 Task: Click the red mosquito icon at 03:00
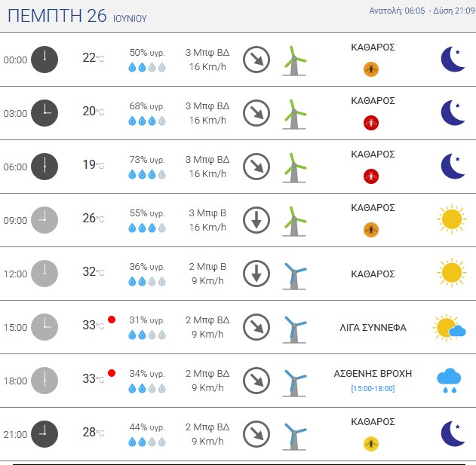(x=371, y=123)
